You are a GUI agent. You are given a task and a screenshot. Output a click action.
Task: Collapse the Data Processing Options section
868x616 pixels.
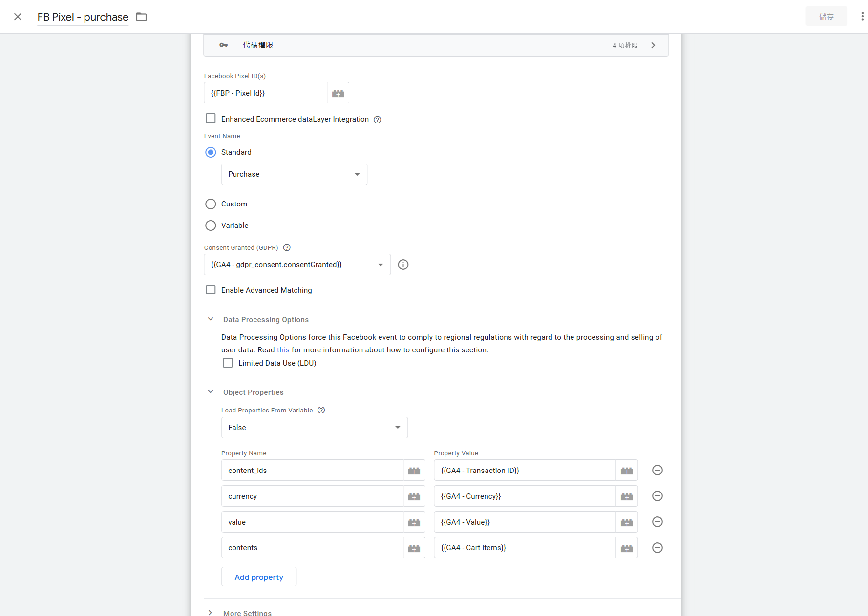(211, 319)
